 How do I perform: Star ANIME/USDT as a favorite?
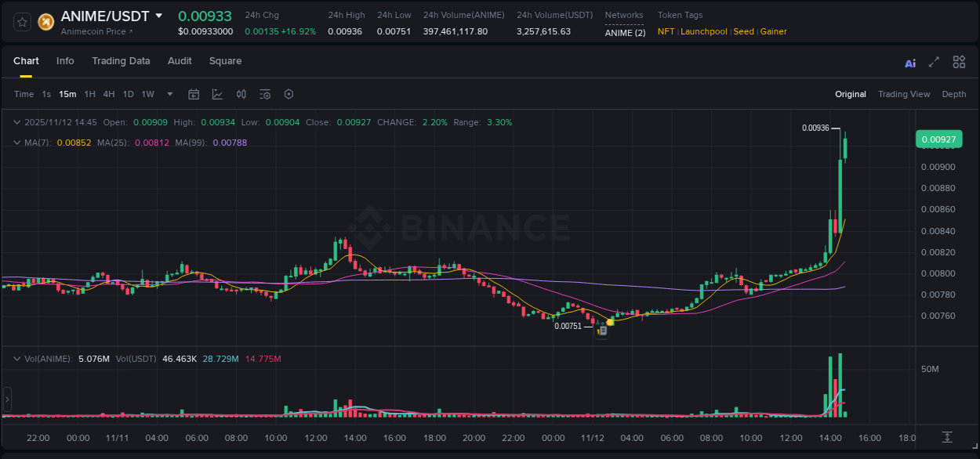[x=22, y=21]
